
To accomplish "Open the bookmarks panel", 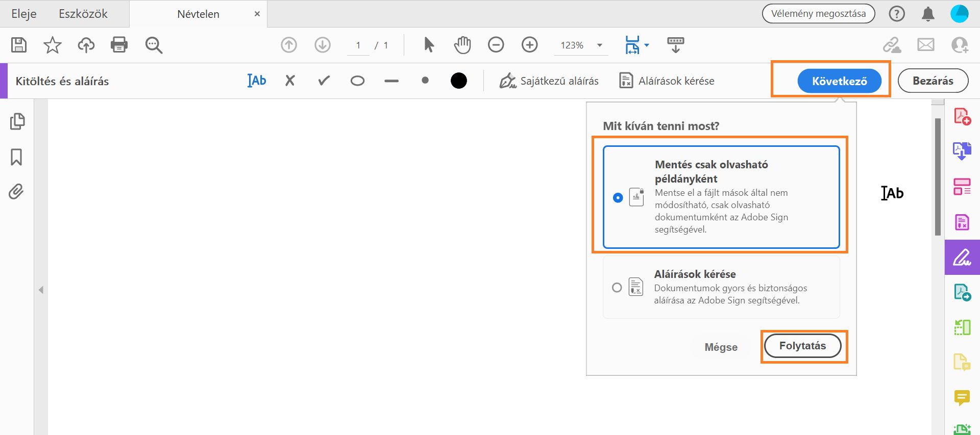I will (16, 157).
